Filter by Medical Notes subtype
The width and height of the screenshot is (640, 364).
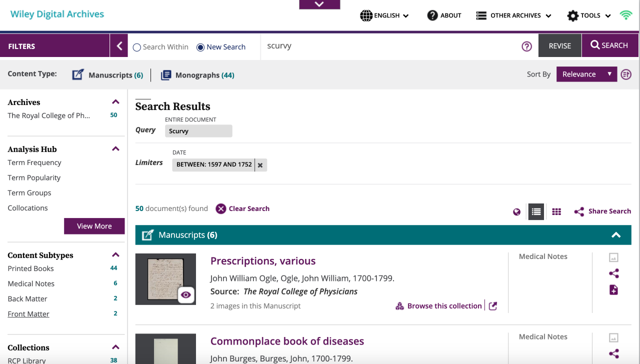[x=31, y=283]
